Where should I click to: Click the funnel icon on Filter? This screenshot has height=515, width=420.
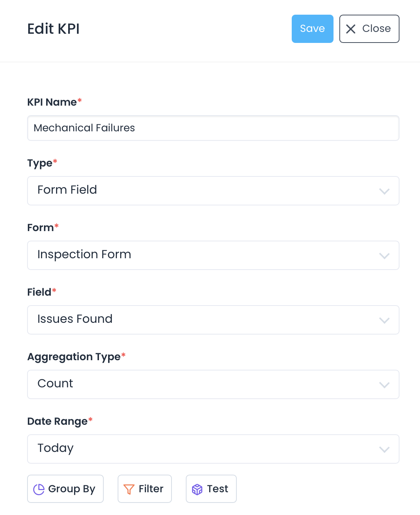[x=129, y=489]
